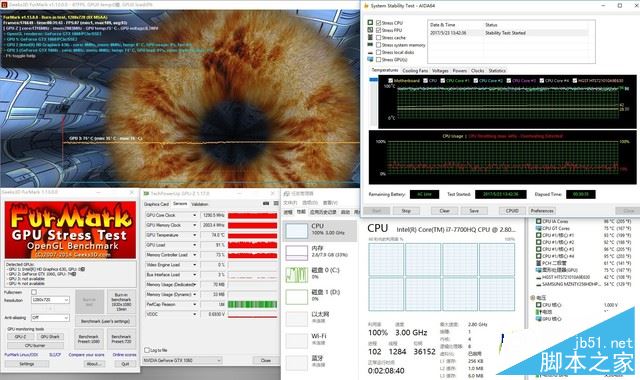
Task: Enable the Stress cache checkbox
Action: [x=379, y=38]
